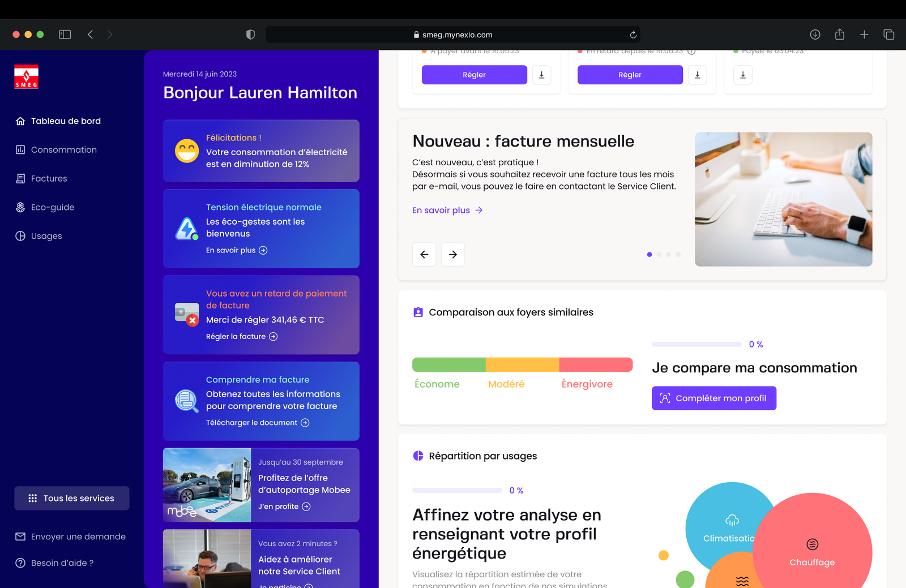Click Envoyer une demande
This screenshot has width=906, height=588.
[x=70, y=537]
